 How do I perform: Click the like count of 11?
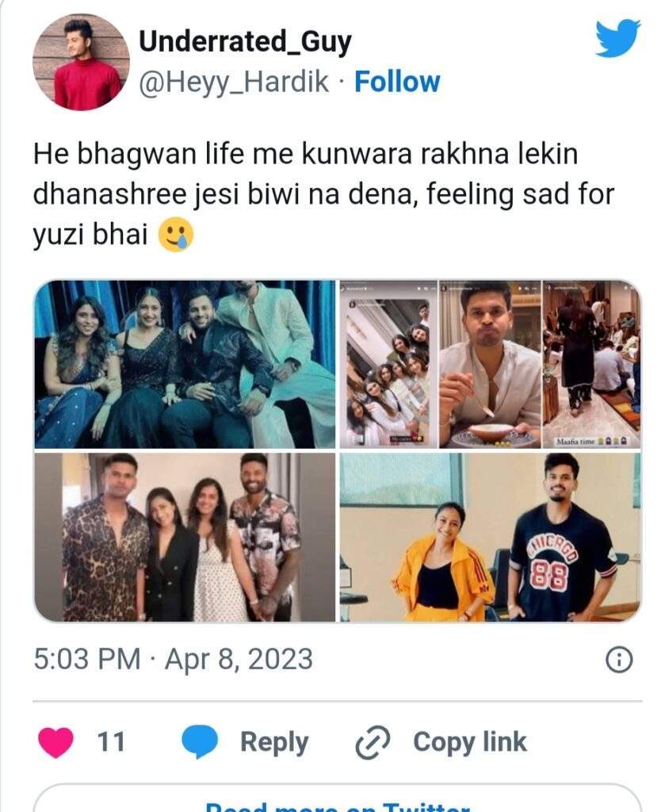click(x=111, y=742)
